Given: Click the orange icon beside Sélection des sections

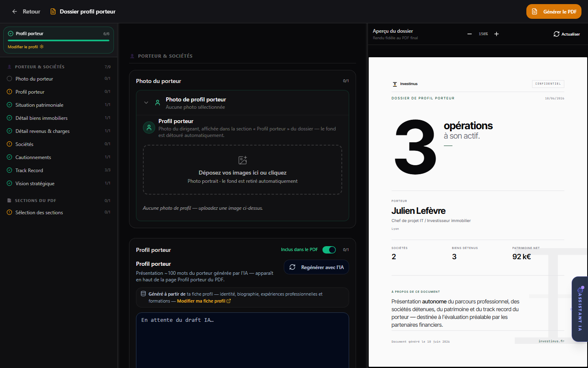Looking at the screenshot, I should coord(9,212).
